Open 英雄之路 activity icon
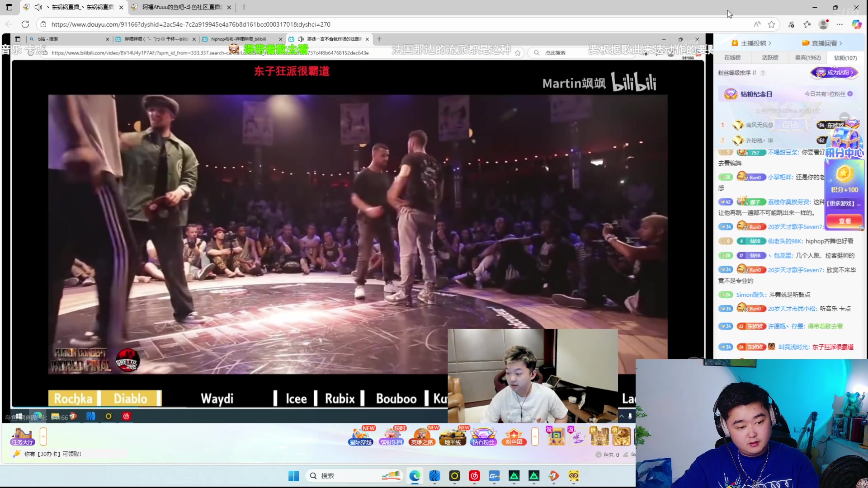 (x=422, y=436)
